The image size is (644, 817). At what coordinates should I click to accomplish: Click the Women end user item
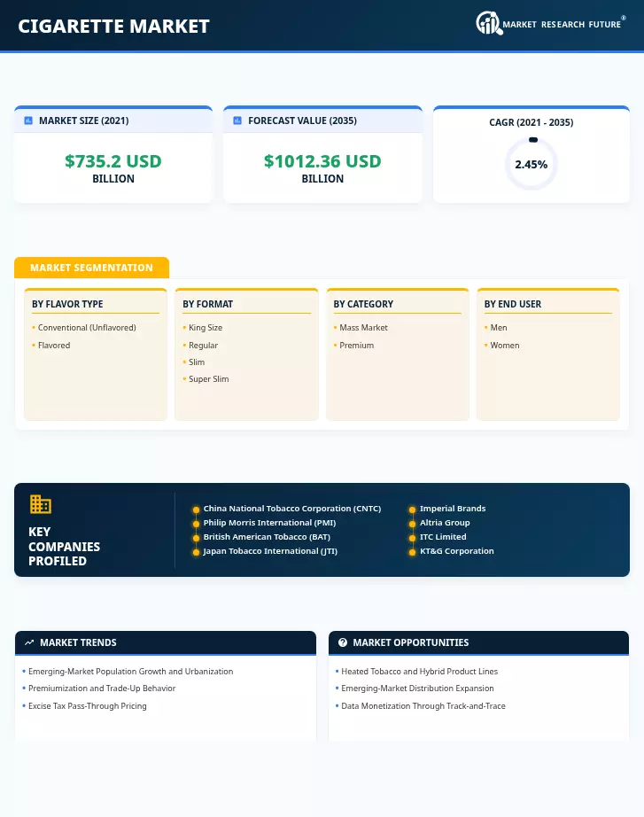[505, 346]
